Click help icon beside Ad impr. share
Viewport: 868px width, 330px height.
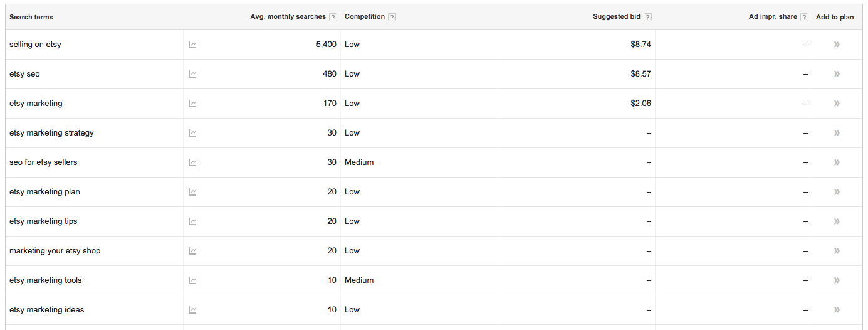804,17
